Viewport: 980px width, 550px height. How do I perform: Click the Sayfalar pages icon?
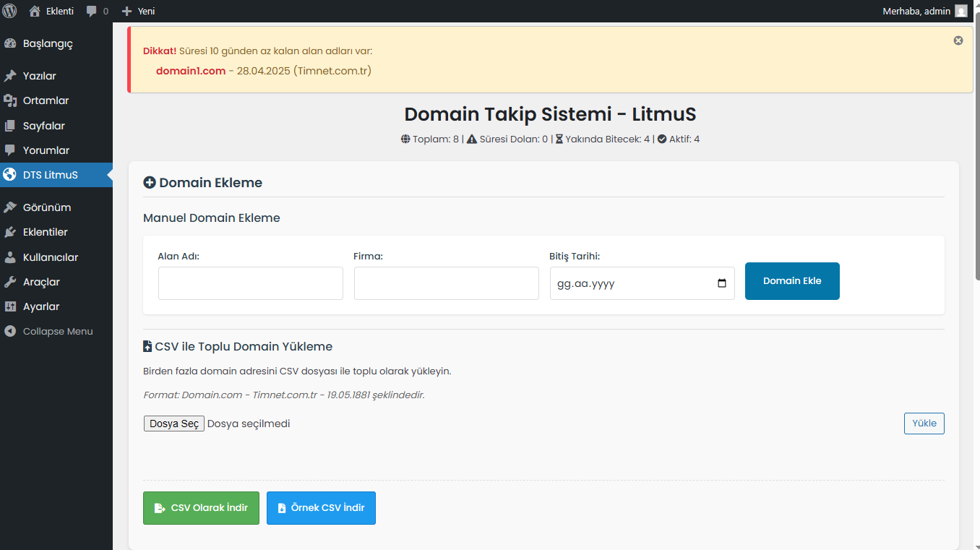coord(10,126)
